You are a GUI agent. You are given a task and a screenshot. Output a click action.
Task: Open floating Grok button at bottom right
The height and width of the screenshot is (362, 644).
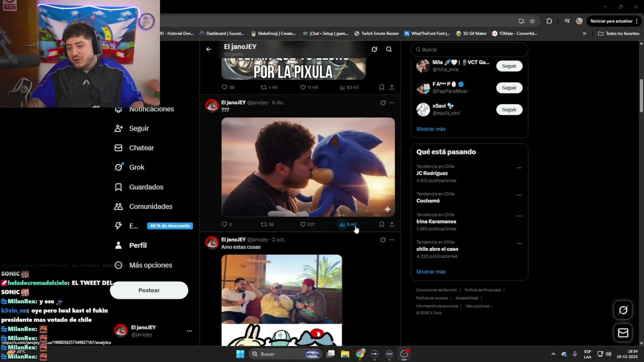point(623,310)
